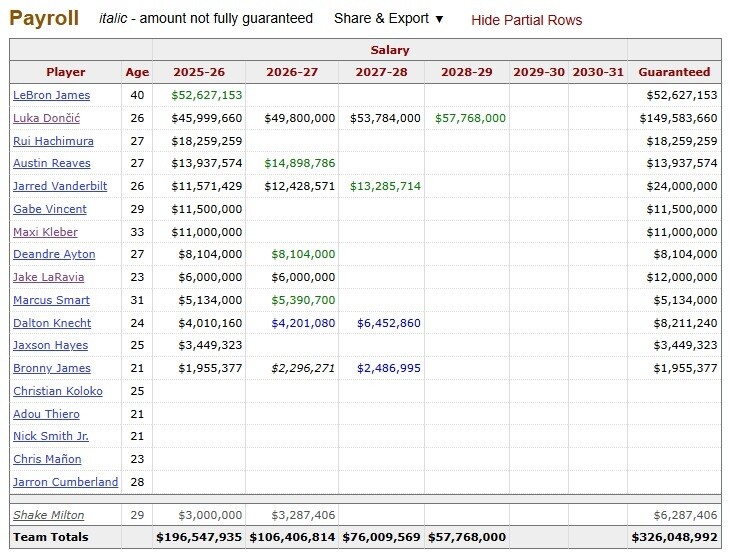Sort by 2029-30 salary column header
Viewport: 732px width, 555px height.
click(x=539, y=72)
